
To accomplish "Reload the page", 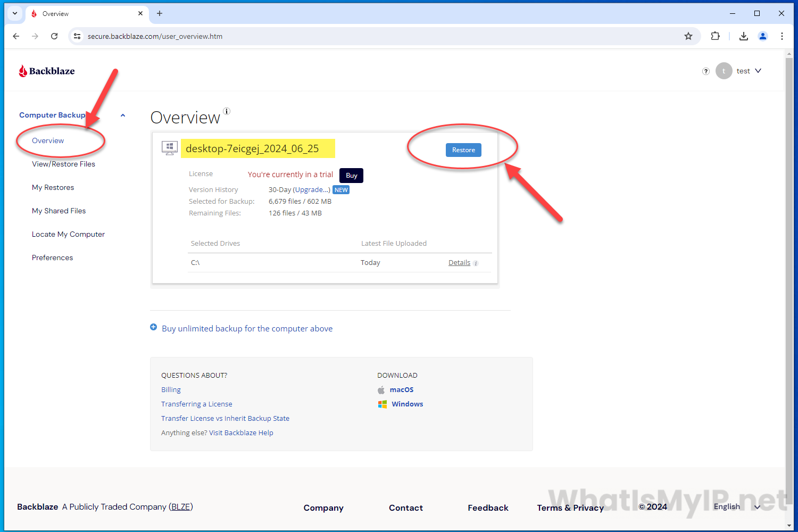I will (x=54, y=36).
